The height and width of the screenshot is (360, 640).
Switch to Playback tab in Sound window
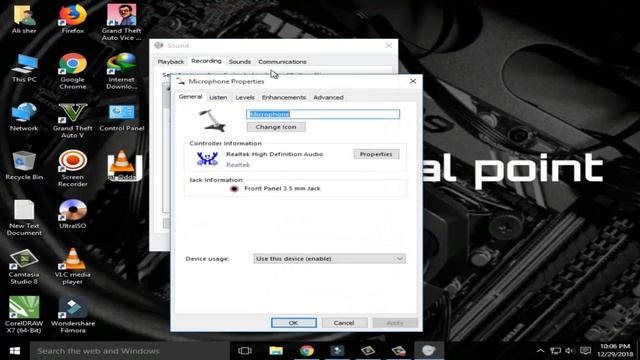point(171,62)
